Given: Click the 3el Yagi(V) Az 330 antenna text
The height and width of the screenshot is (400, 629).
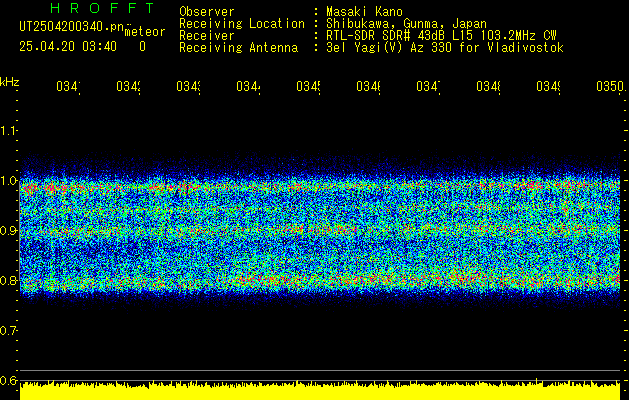Looking at the screenshot, I should pos(445,48).
